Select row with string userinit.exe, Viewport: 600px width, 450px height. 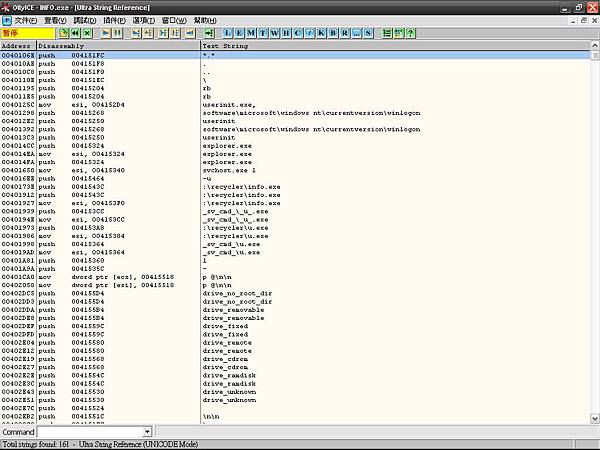295,104
